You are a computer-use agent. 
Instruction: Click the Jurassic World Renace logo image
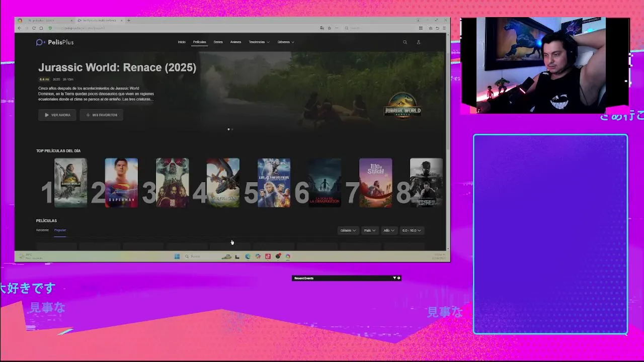(403, 105)
